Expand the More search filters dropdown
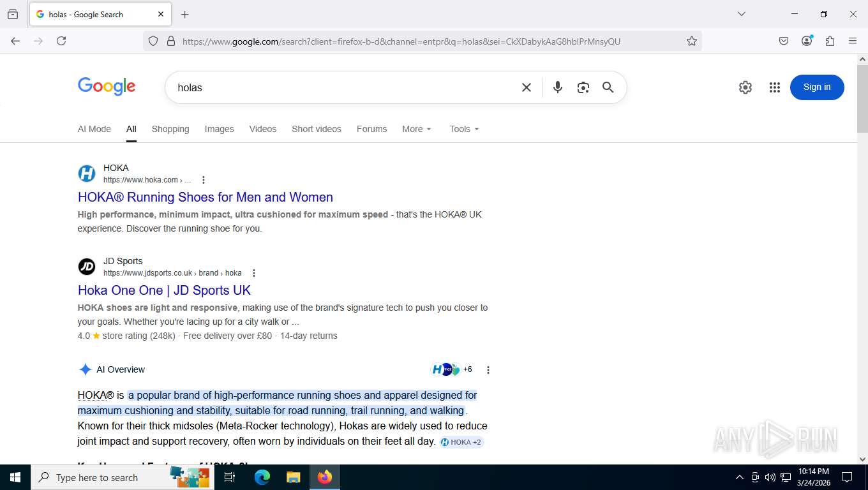 pos(417,129)
